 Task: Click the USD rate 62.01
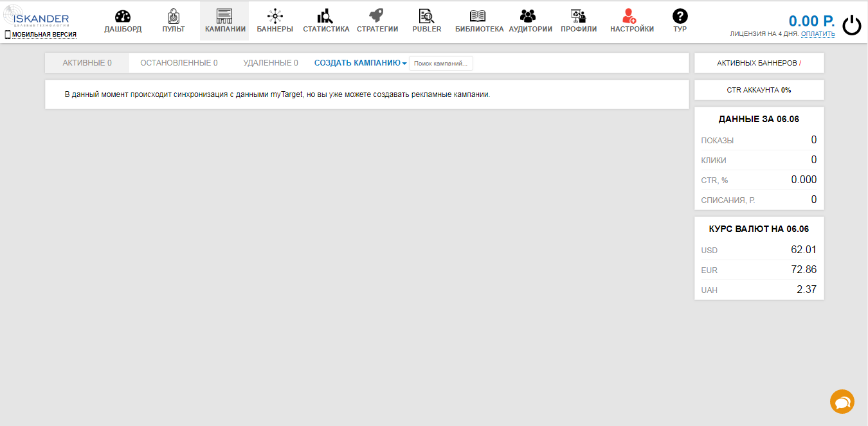pos(804,250)
